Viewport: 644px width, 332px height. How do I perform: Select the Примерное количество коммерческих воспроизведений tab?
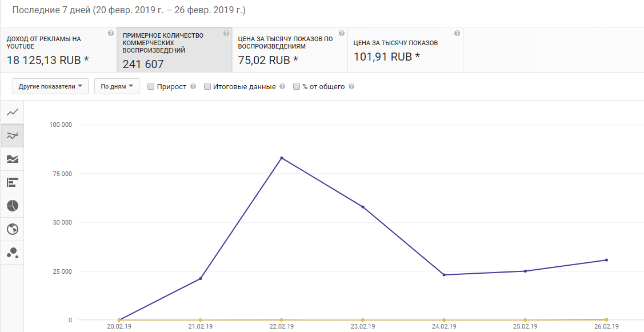174,50
